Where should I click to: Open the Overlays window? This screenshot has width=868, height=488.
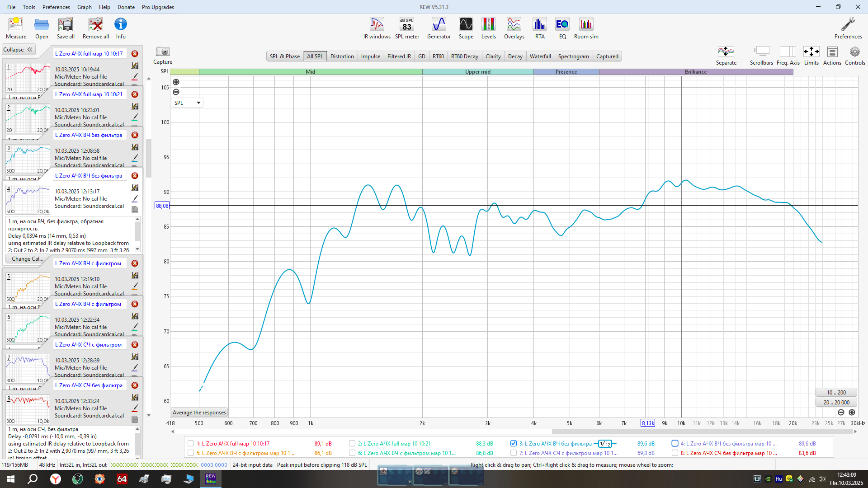[x=514, y=28]
